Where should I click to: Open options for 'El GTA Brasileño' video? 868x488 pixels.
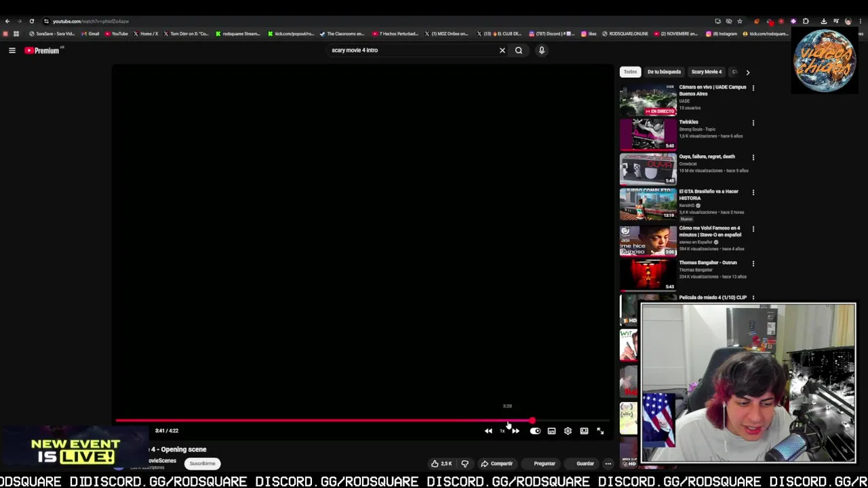coord(753,192)
